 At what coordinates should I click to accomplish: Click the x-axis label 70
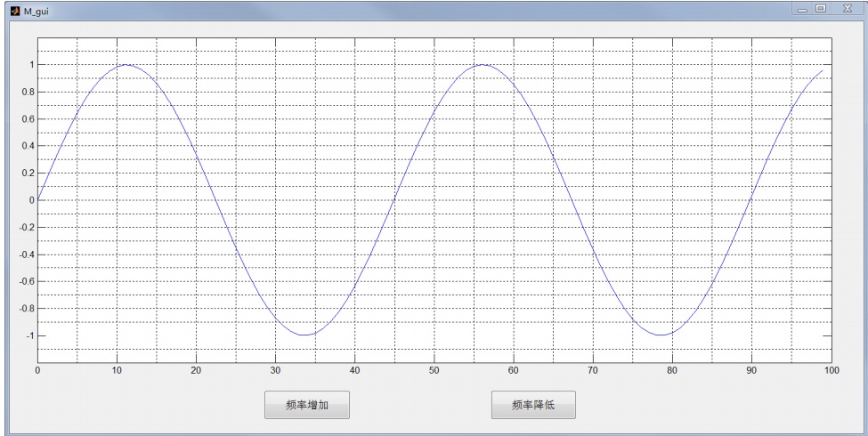click(x=593, y=370)
